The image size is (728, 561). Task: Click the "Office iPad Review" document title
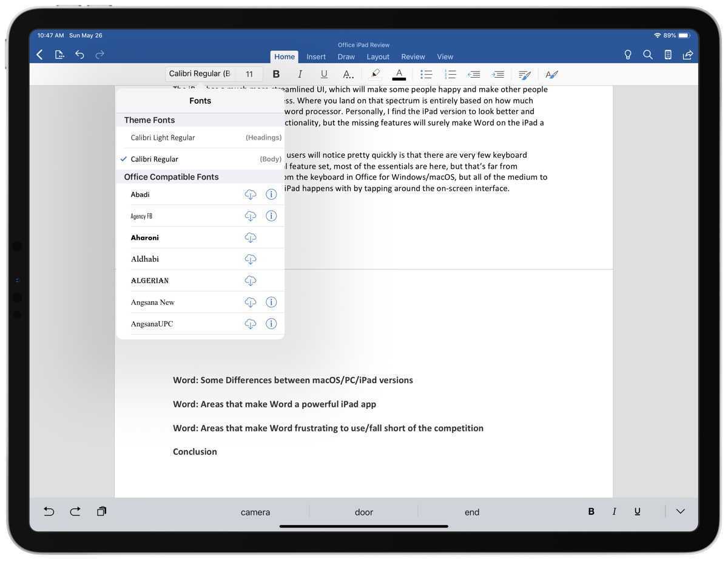pyautogui.click(x=364, y=45)
